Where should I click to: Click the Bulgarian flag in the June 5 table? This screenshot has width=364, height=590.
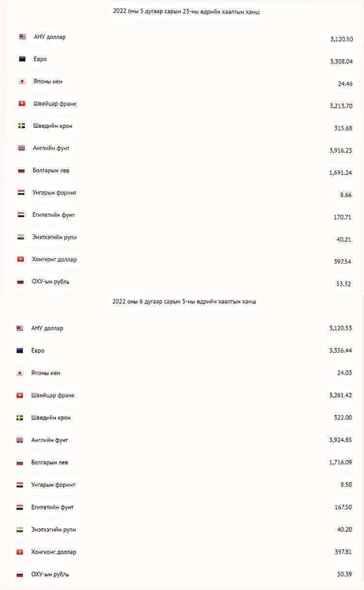tap(20, 462)
